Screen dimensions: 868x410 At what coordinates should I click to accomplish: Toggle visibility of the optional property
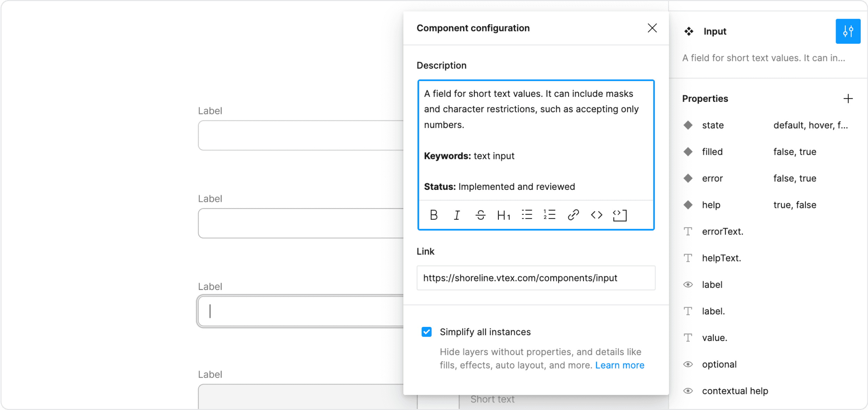coord(689,364)
